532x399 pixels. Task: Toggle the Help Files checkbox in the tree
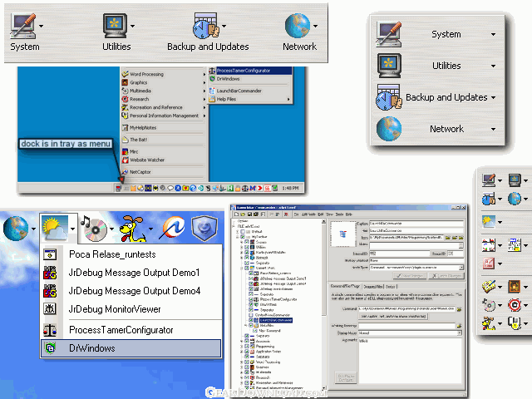point(251,325)
